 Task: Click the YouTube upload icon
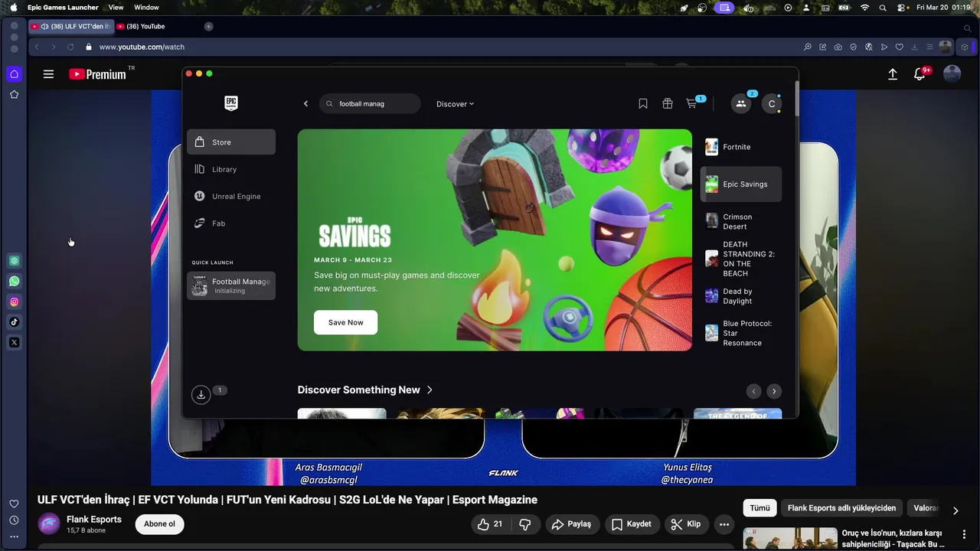click(893, 74)
